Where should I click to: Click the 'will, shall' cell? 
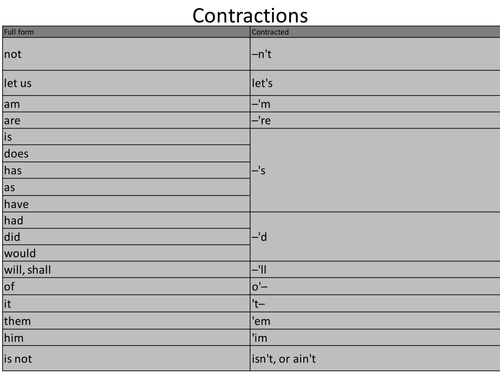pos(126,270)
